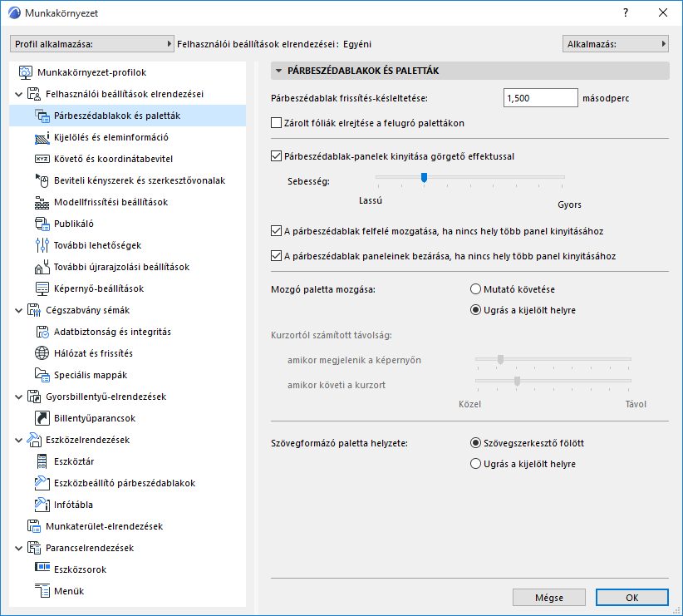Viewport: 683px width, 616px height.
Task: Select Mutató követése radio button
Action: [x=475, y=288]
